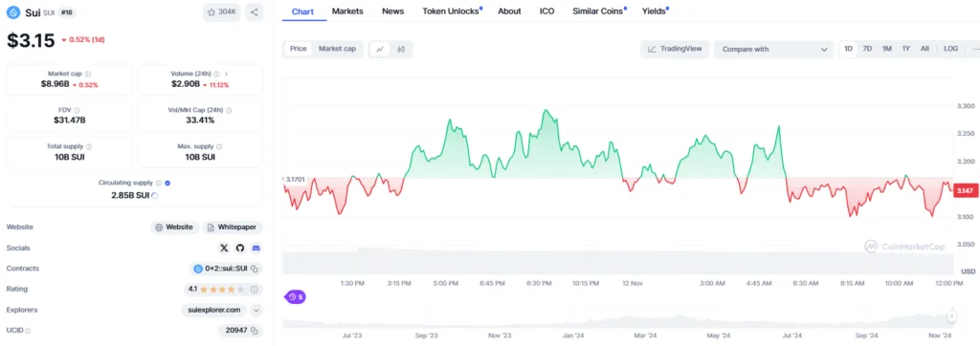Set chart range to All

click(x=925, y=49)
